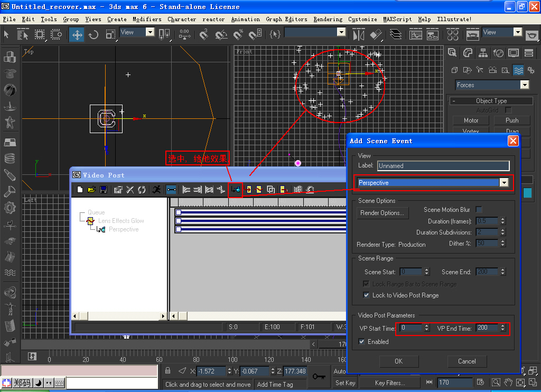Select Space Warps category icon

pyautogui.click(x=518, y=70)
